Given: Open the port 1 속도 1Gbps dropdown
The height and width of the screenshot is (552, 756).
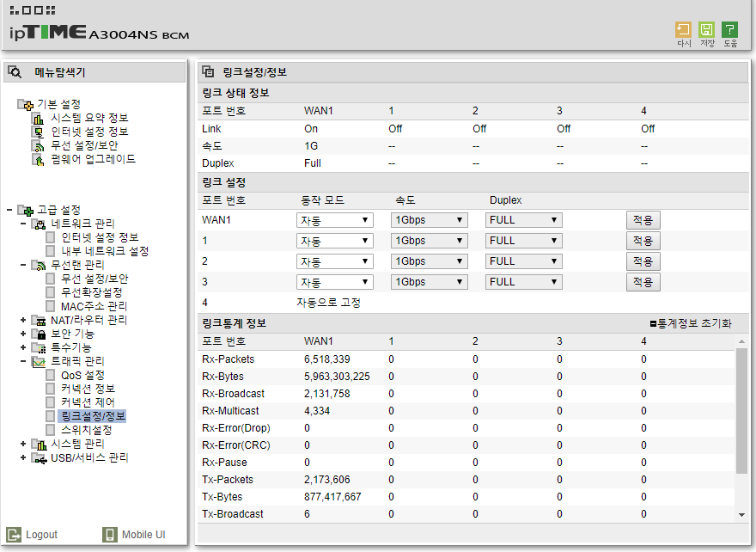Looking at the screenshot, I should point(429,241).
